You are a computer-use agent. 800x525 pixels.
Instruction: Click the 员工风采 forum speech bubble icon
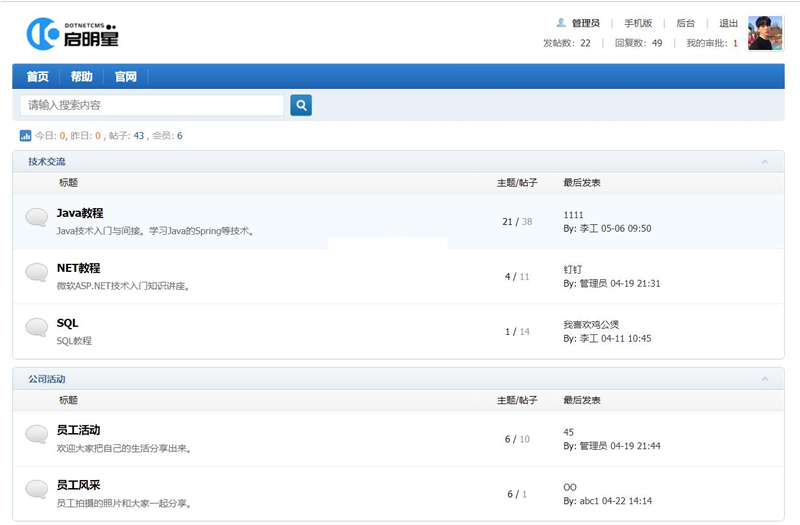tap(37, 489)
